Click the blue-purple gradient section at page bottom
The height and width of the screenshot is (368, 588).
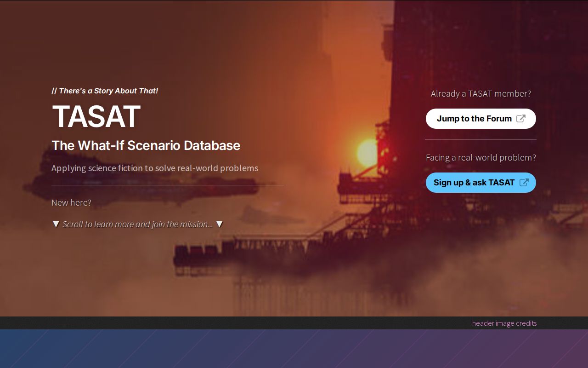click(294, 349)
